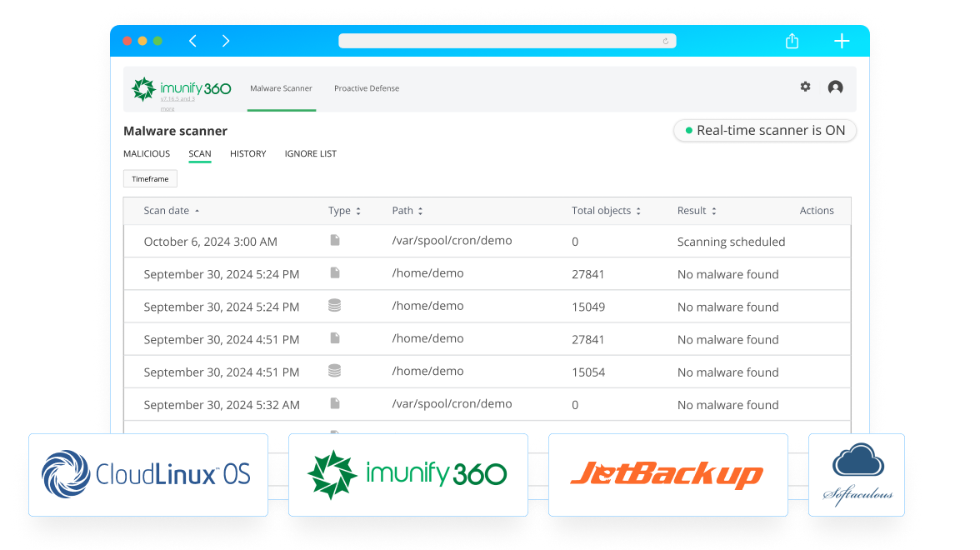Click the browser share icon
This screenshot has height=550, width=980.
pos(792,42)
